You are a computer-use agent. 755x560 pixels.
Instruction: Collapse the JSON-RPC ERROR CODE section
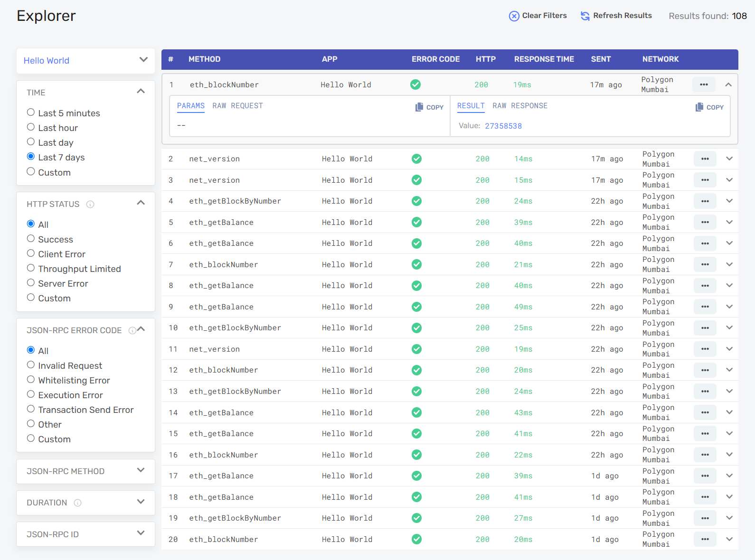[x=141, y=329]
